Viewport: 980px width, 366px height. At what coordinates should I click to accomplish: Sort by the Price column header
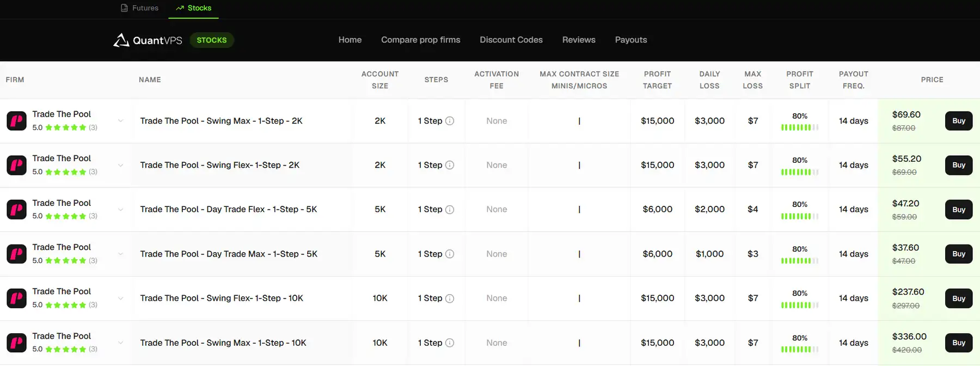click(932, 80)
